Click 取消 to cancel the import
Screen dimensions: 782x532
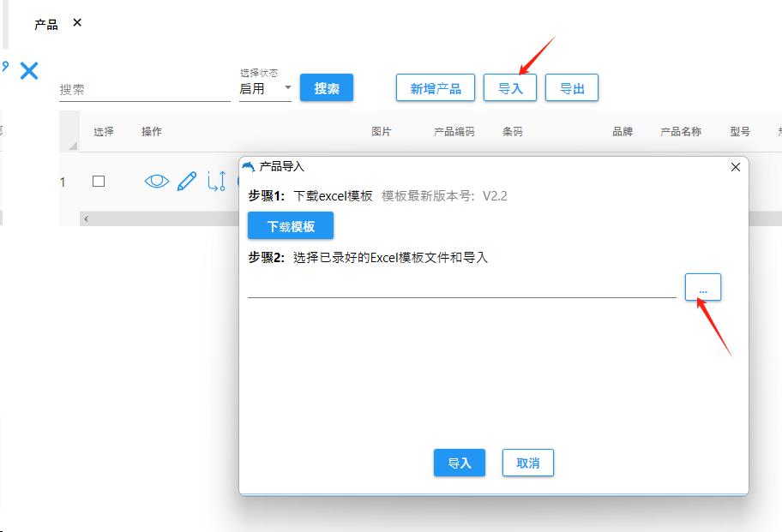[x=528, y=463]
